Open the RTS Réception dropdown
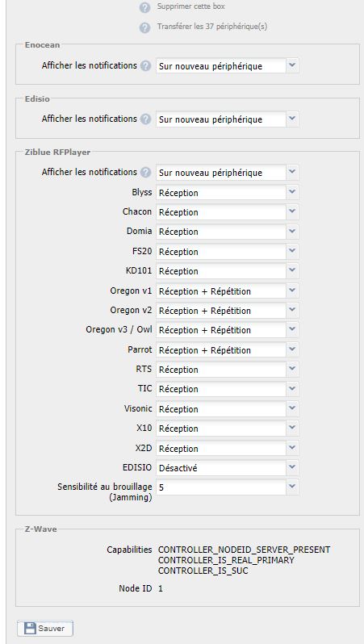 227,370
